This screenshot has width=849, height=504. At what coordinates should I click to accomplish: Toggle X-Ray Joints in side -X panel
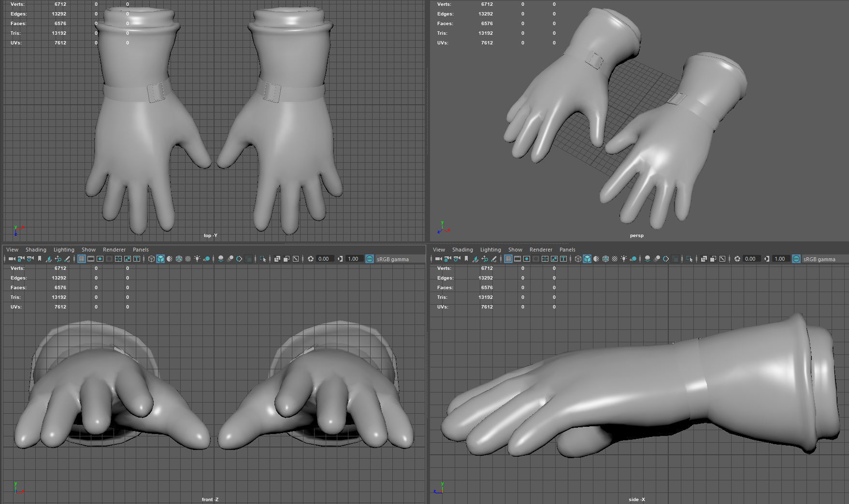coord(722,259)
